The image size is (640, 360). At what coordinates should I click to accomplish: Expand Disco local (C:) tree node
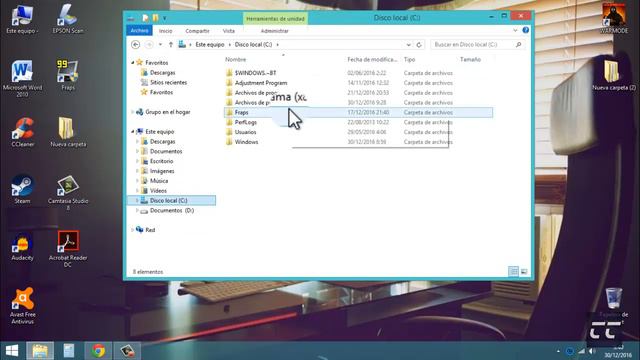click(137, 200)
